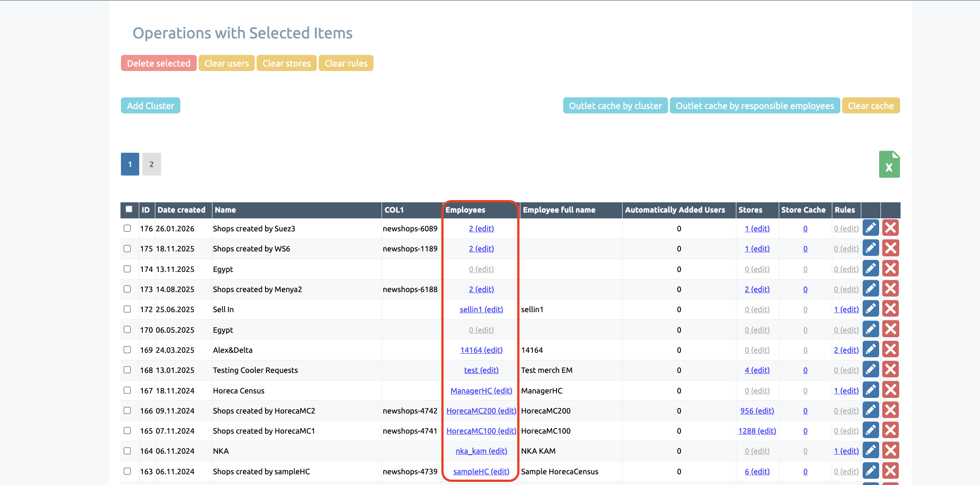This screenshot has width=980, height=485.
Task: Click pencil edit icon for Shops created by Suez3
Action: pyautogui.click(x=871, y=228)
